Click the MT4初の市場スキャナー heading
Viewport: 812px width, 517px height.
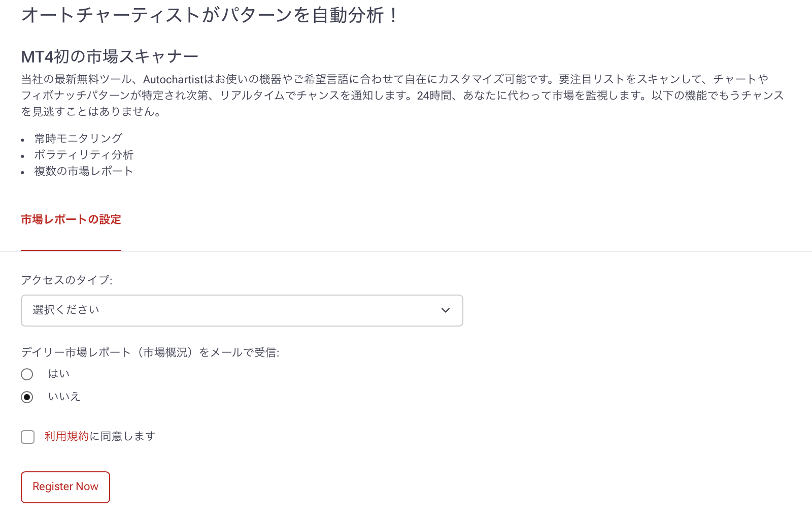110,56
